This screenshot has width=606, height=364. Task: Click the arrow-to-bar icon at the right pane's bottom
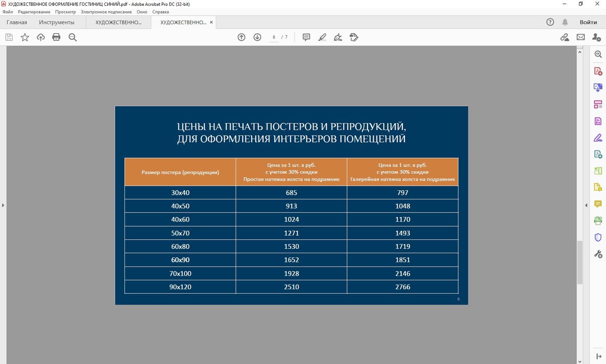point(599,356)
